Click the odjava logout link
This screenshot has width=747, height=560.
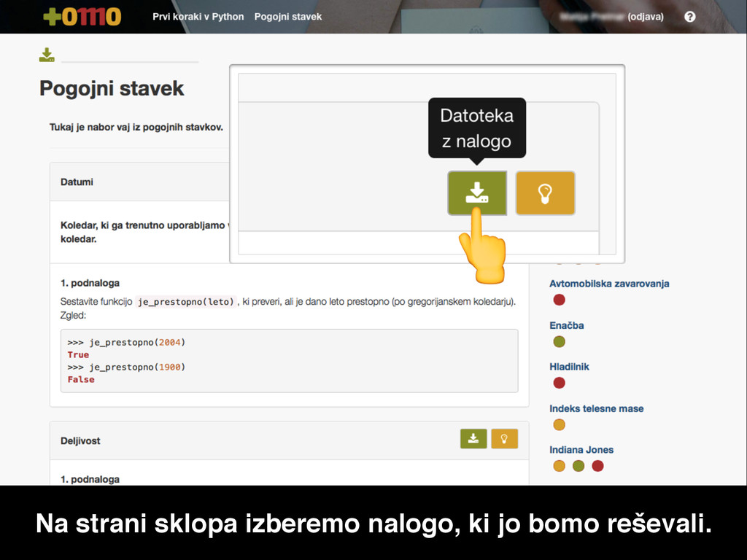[646, 17]
